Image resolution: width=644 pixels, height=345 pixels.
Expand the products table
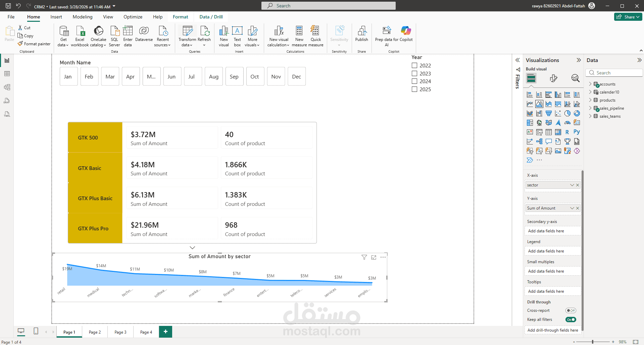(590, 100)
